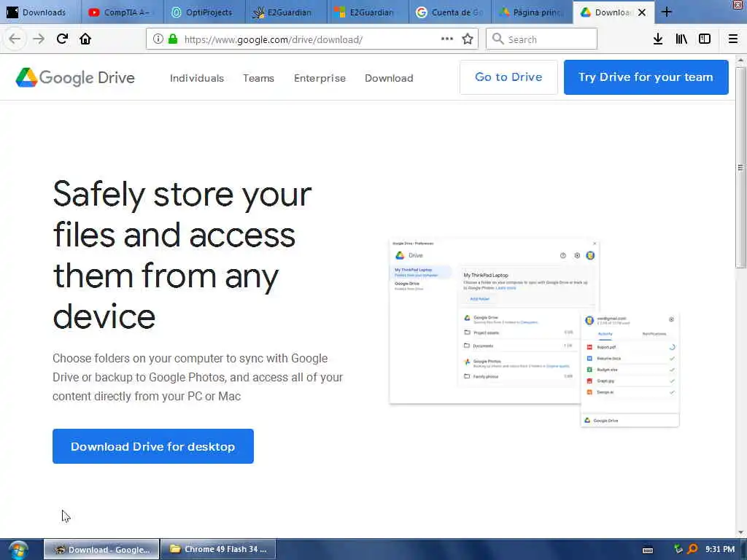The height and width of the screenshot is (560, 747).
Task: Switch to the Cuenta de Google tab
Action: click(450, 12)
